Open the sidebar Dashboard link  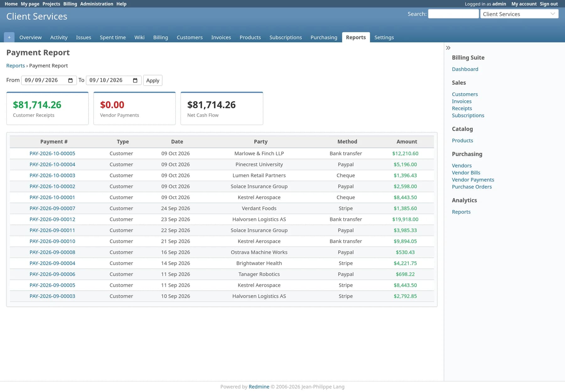465,69
